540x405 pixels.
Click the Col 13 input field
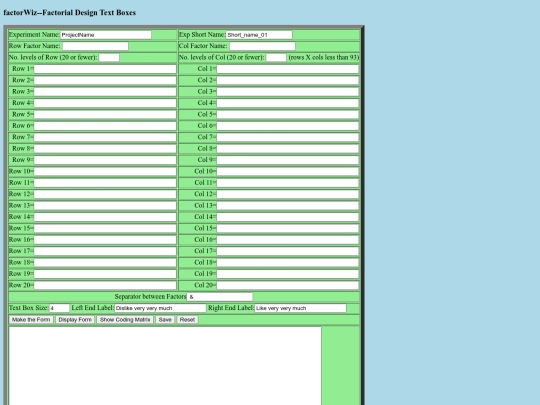point(288,206)
